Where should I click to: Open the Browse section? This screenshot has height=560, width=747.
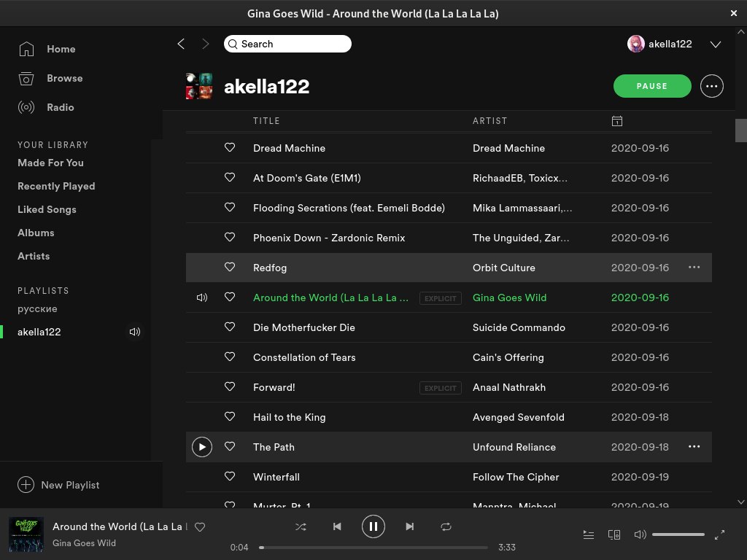50,78
